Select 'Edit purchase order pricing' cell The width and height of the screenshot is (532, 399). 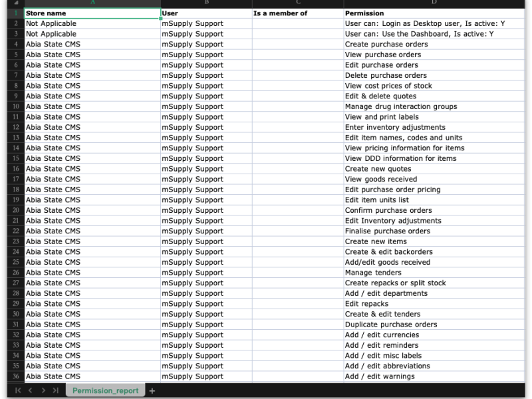click(x=434, y=190)
